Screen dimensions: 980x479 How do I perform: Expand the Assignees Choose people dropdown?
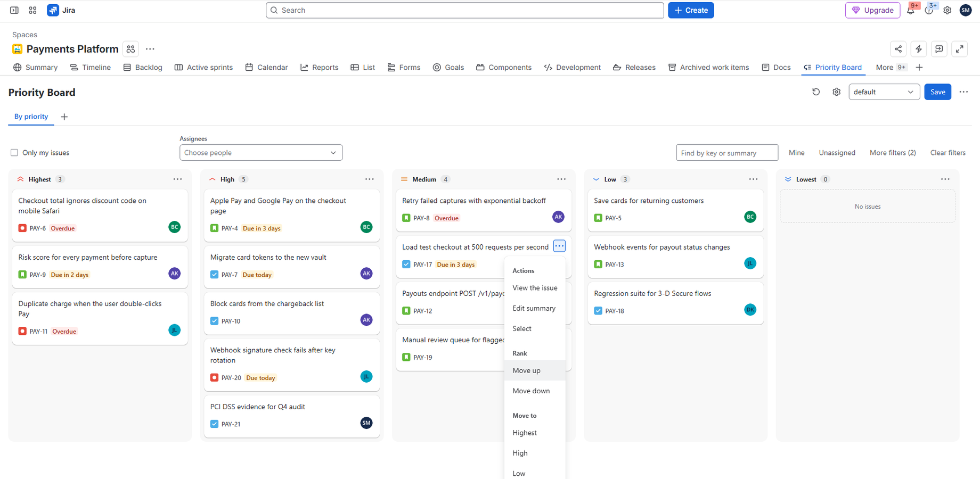[x=261, y=153]
